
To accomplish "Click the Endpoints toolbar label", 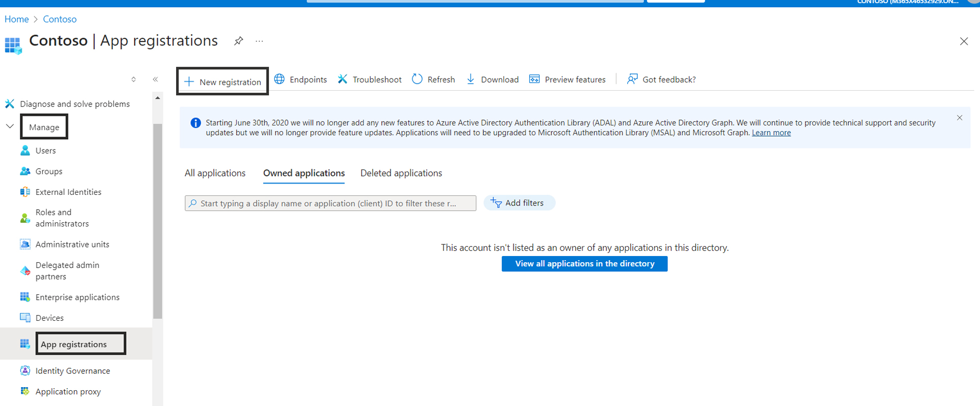I will pyautogui.click(x=308, y=80).
